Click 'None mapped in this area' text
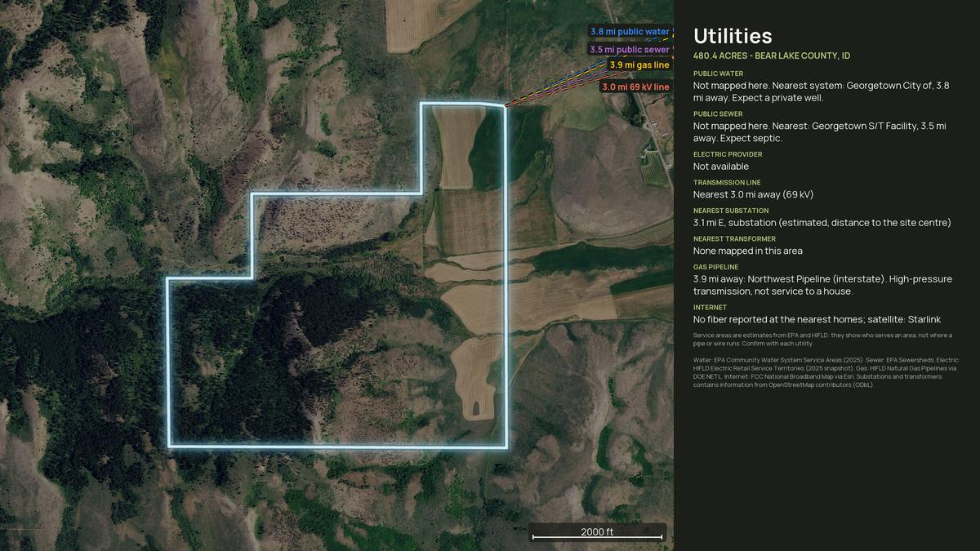This screenshot has width=980, height=551. click(748, 251)
